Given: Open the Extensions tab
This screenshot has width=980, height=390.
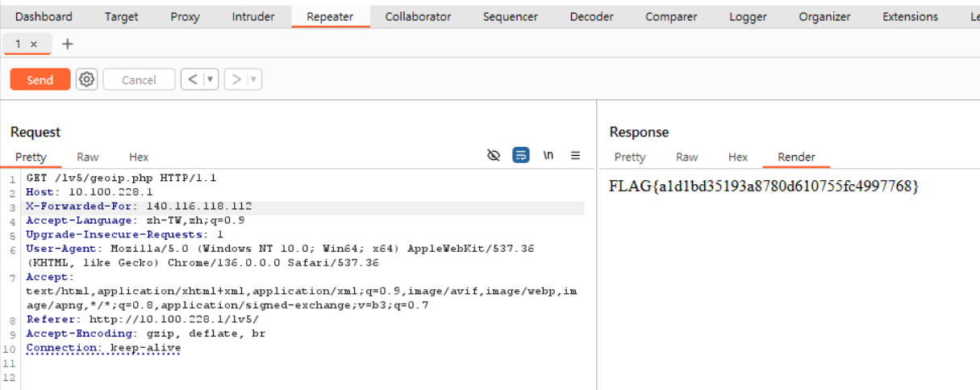Looking at the screenshot, I should click(910, 16).
